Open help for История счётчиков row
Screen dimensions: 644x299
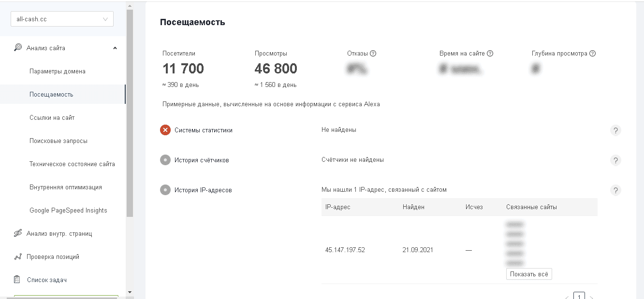coord(615,160)
